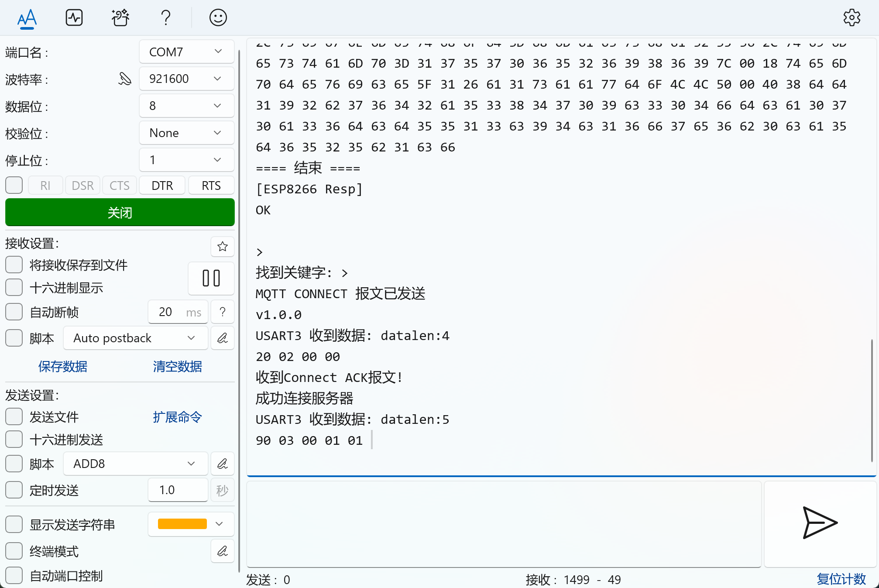Click the green close port button (关闭)
This screenshot has height=588, width=879.
click(120, 213)
